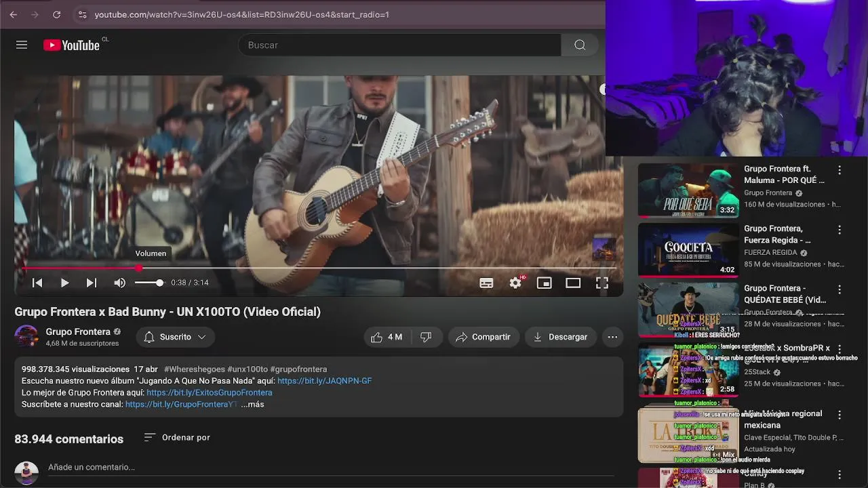
Task: Open title 'Grupo Frontera ft. Maluma - POR QUÉ'
Action: (784, 174)
